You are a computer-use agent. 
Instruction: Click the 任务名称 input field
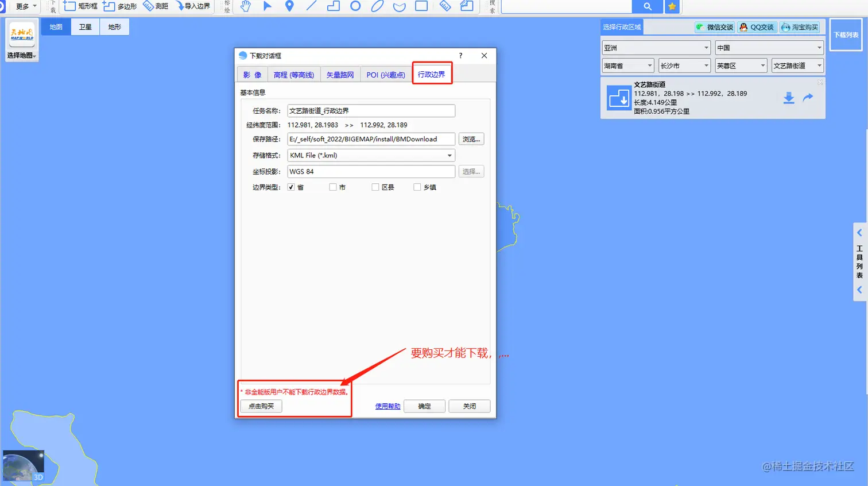tap(371, 111)
